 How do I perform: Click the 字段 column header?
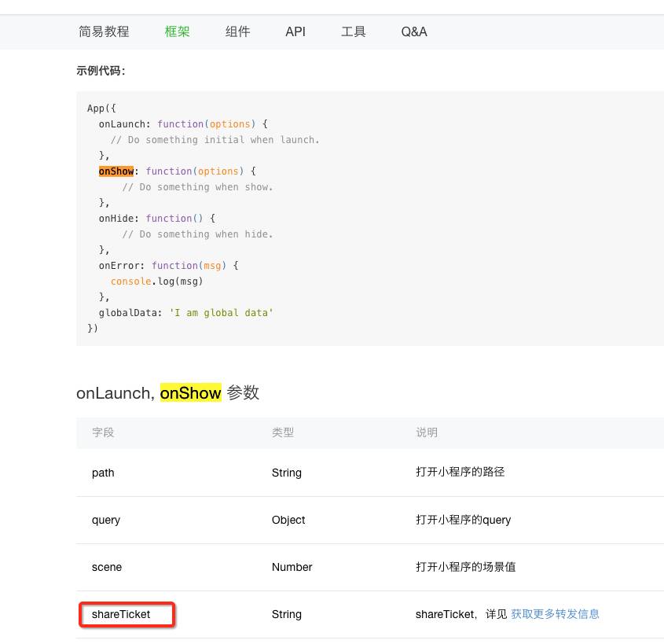[x=103, y=432]
